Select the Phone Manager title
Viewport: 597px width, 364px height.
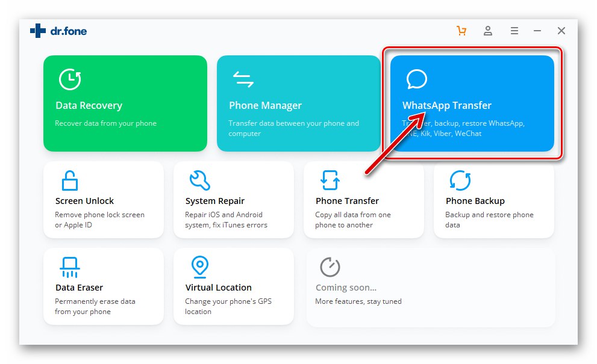[265, 105]
